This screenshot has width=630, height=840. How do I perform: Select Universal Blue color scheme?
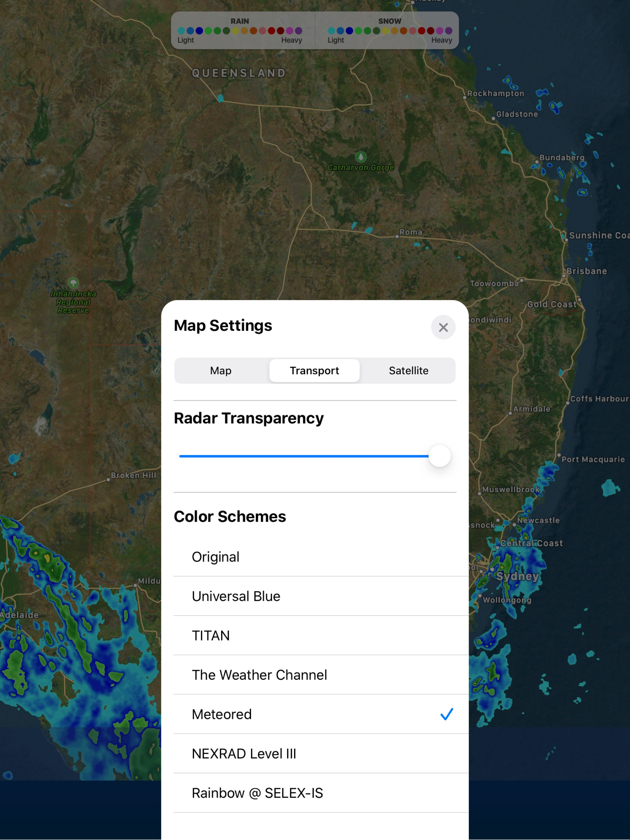coord(236,596)
